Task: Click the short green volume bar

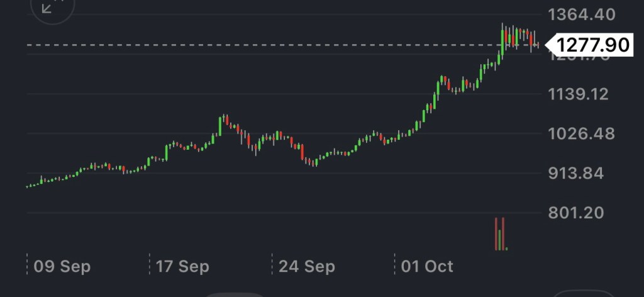Action: point(500,240)
